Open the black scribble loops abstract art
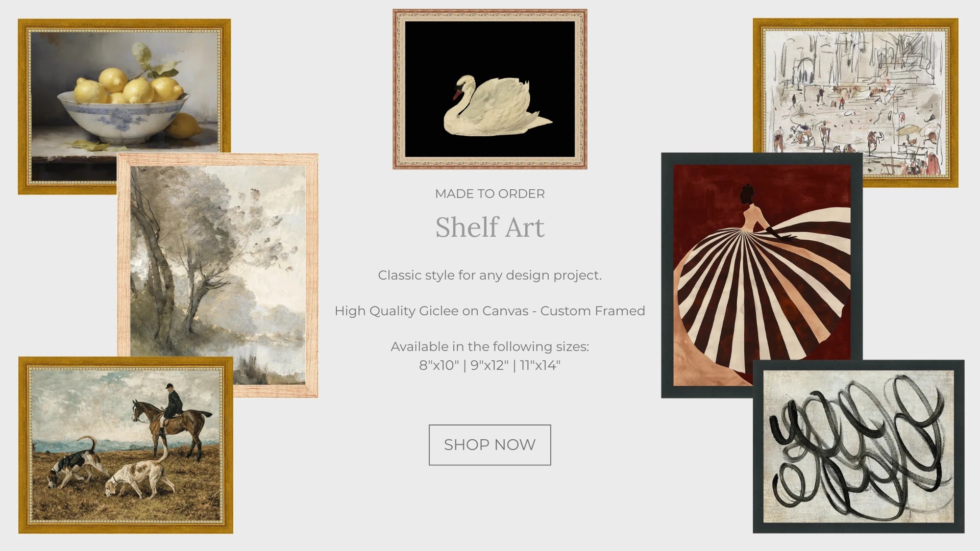The width and height of the screenshot is (980, 551). pyautogui.click(x=858, y=446)
